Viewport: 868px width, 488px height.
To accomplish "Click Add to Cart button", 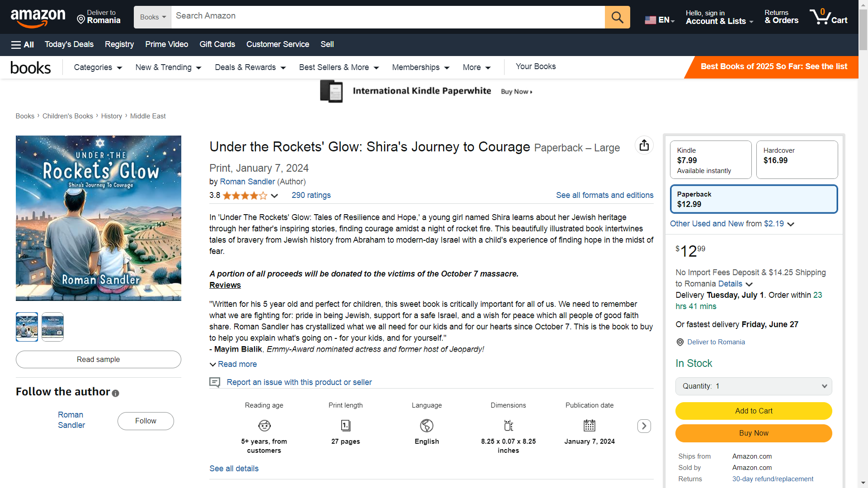I will pyautogui.click(x=754, y=411).
